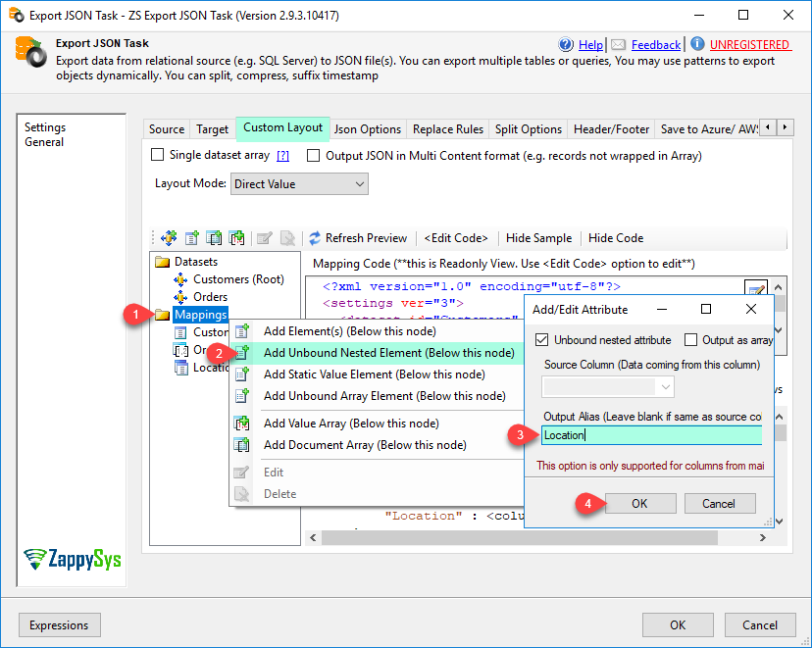Screen dimensions: 812x648
Task: Select the Mappings tree node
Action: tap(200, 315)
